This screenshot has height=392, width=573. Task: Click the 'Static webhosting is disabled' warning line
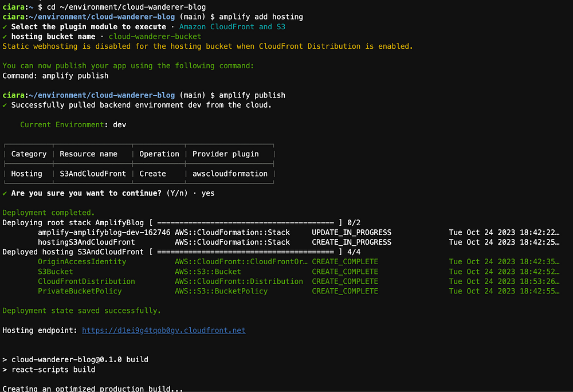click(207, 46)
